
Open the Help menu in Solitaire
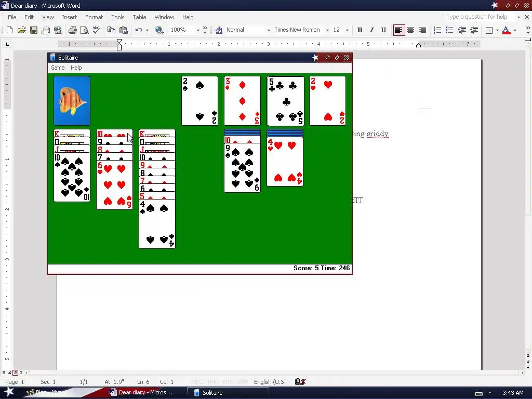pos(76,68)
